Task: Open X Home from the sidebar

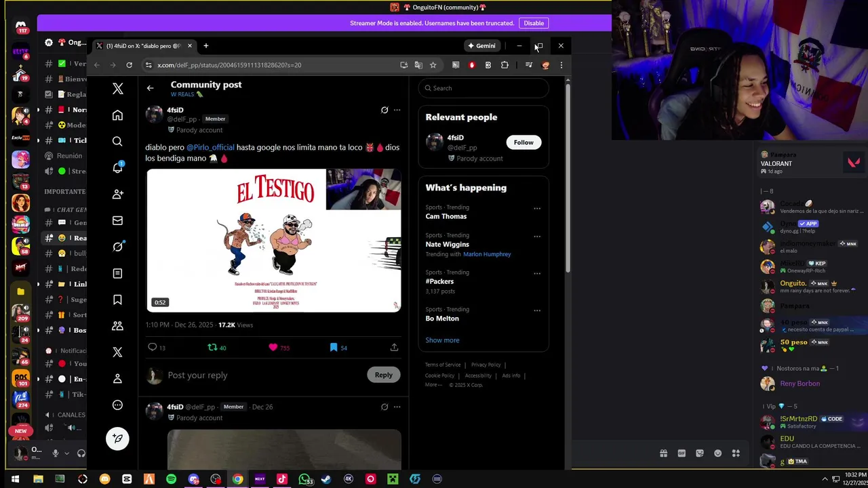Action: coord(117,115)
